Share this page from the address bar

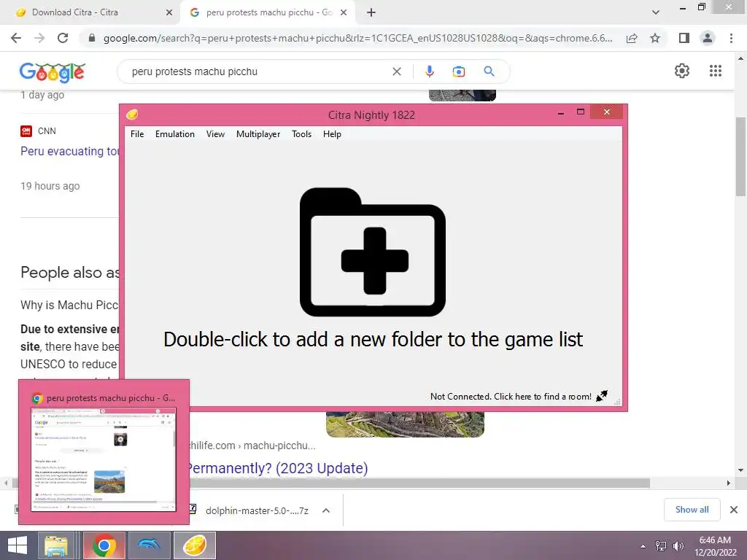click(632, 38)
